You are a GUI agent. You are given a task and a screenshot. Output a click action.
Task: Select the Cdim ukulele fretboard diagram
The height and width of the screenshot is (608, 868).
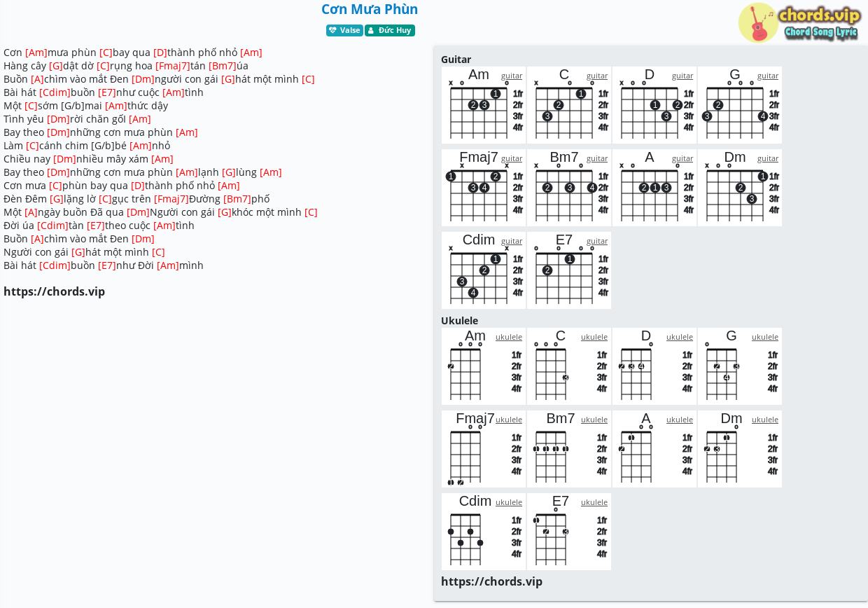[x=484, y=532]
